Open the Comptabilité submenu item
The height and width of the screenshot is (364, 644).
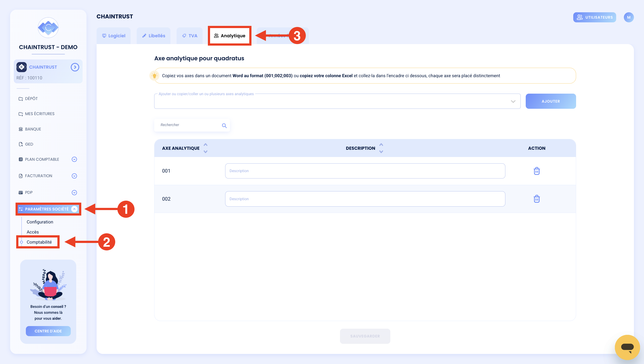coord(39,242)
